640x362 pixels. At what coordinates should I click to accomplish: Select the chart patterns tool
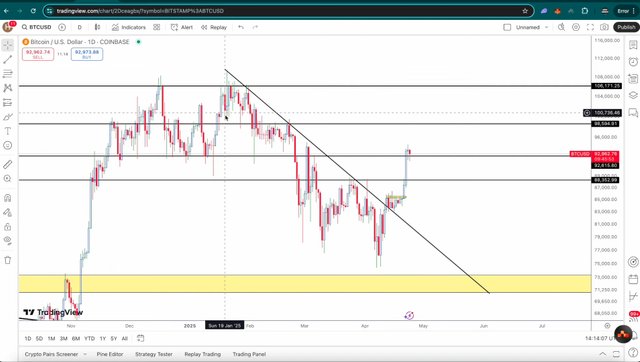[7, 88]
